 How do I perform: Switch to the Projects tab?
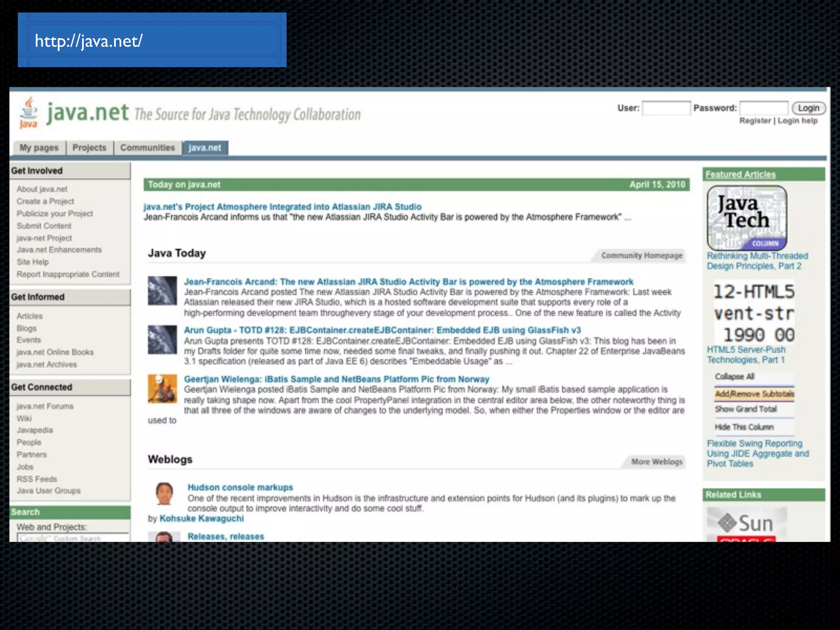89,148
